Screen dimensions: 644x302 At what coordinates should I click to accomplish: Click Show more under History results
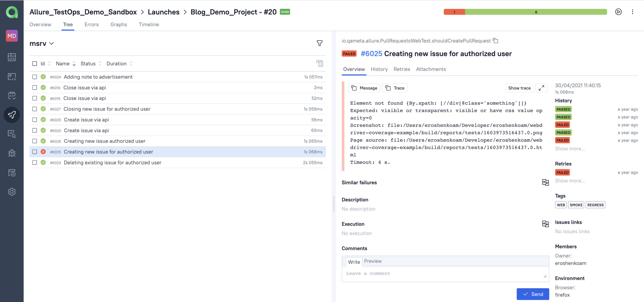pos(570,149)
